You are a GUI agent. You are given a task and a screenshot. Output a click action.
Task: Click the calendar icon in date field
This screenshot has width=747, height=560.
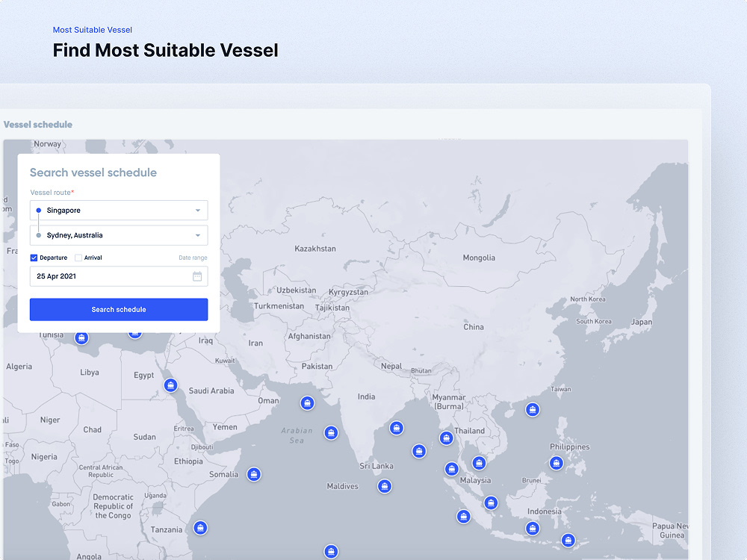pos(196,276)
